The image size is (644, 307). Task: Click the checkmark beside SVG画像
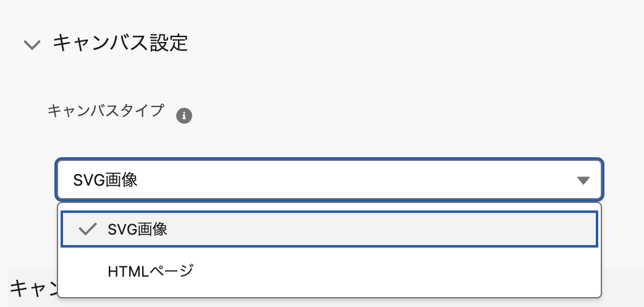coord(88,229)
